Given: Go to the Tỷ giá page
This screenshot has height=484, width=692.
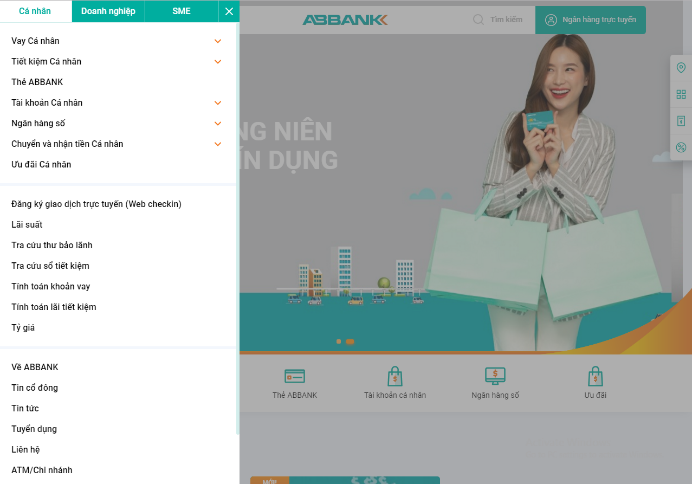Looking at the screenshot, I should click(x=23, y=328).
